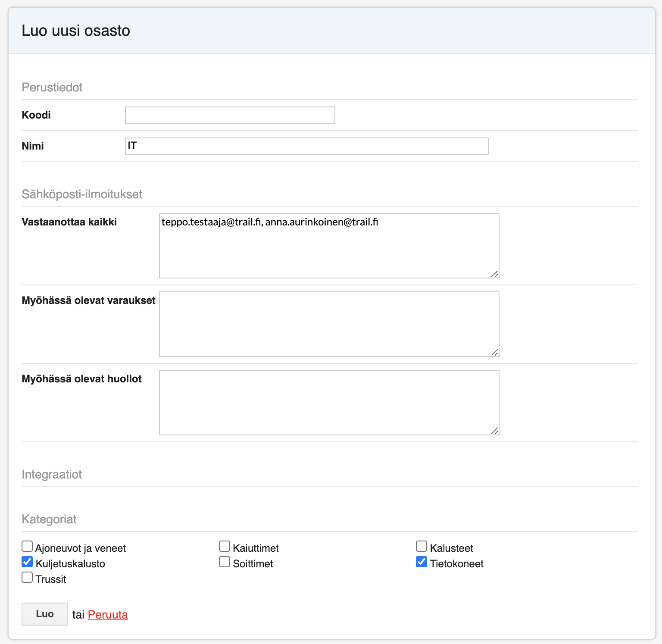
Task: Click the Kategoriat section heading
Action: click(49, 519)
